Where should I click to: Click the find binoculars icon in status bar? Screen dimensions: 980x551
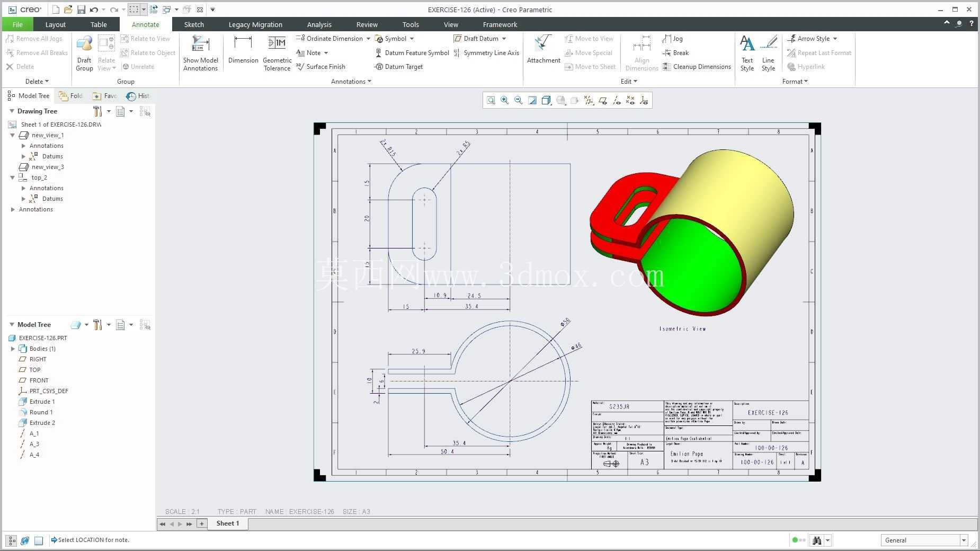(x=817, y=540)
